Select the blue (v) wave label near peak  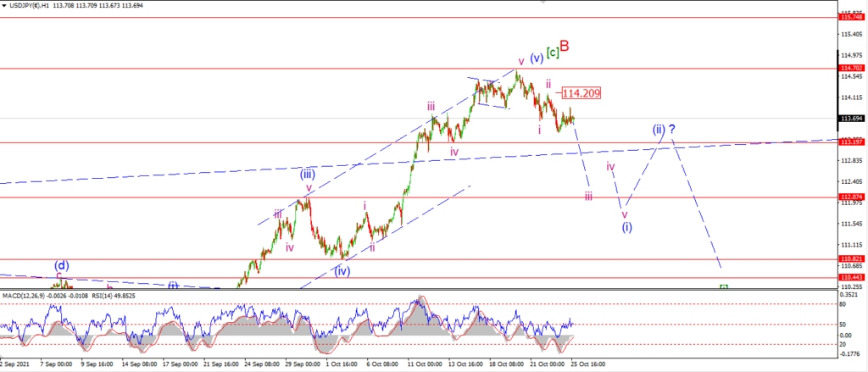[x=536, y=58]
